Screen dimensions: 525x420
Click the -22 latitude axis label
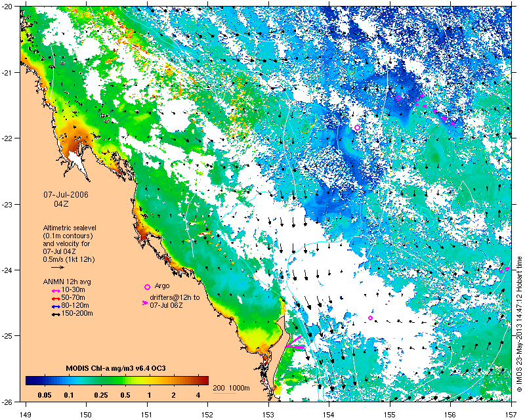(7, 138)
